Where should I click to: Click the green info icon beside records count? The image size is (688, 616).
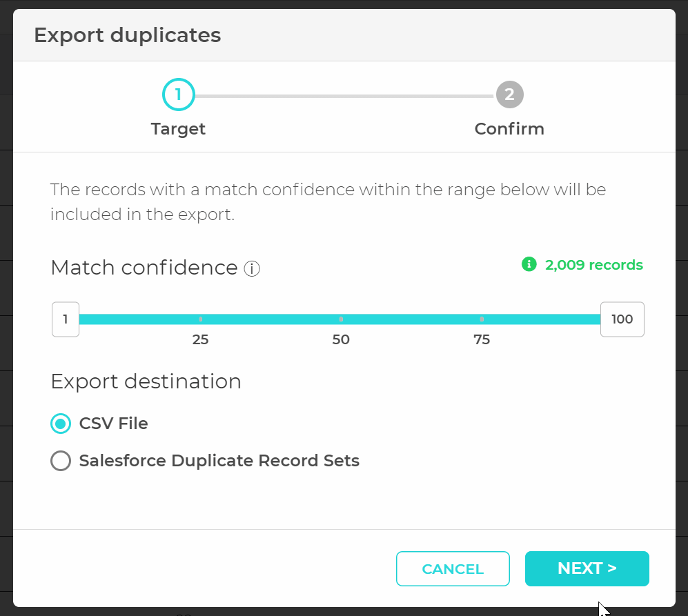[529, 264]
